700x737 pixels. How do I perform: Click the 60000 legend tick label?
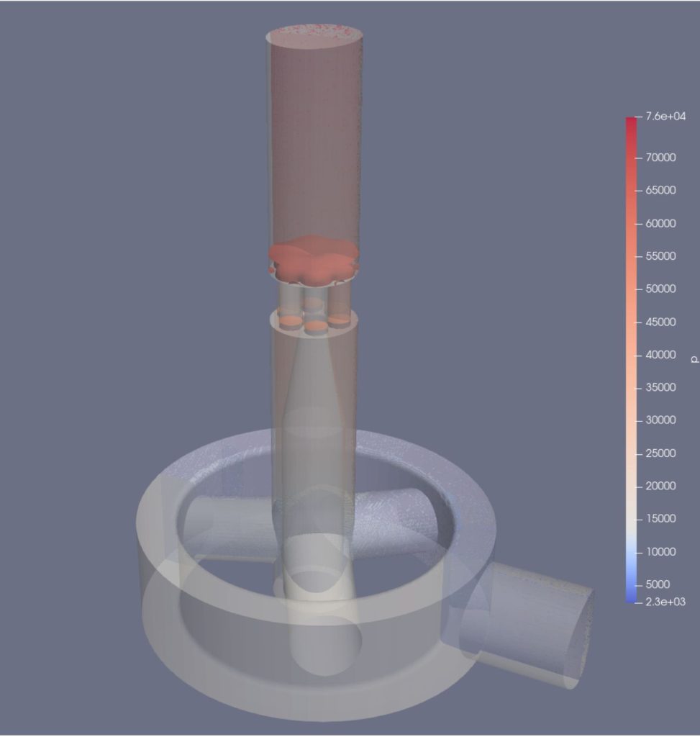[x=660, y=223]
